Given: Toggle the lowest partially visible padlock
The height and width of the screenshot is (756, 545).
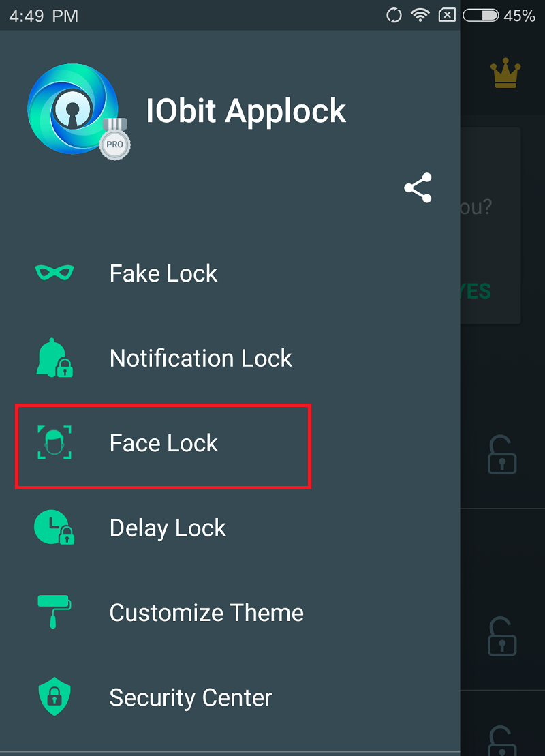Looking at the screenshot, I should (x=502, y=740).
